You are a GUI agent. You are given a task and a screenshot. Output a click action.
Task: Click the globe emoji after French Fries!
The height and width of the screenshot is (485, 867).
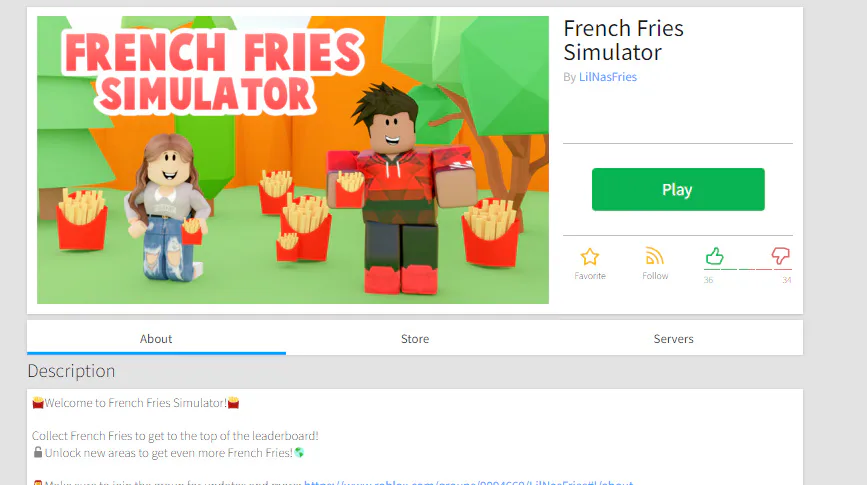299,452
